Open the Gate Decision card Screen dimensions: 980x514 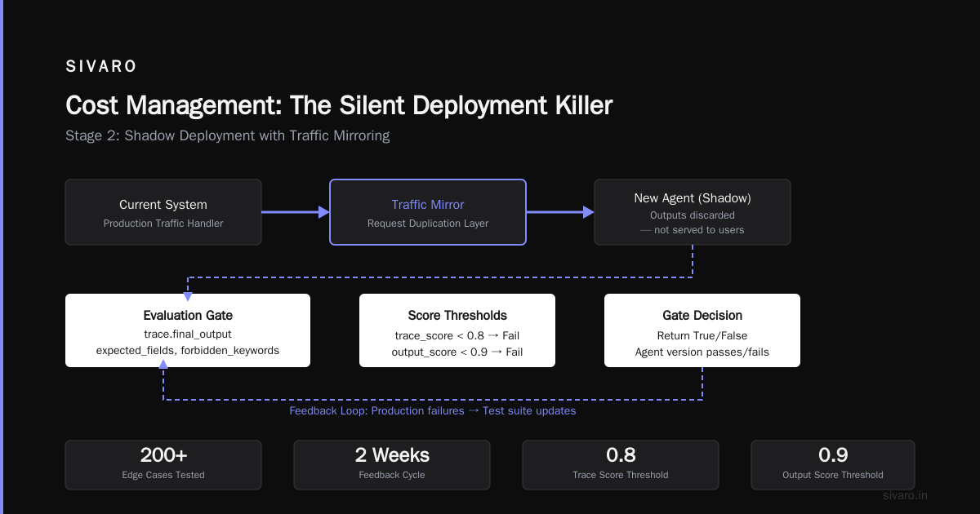pyautogui.click(x=702, y=330)
